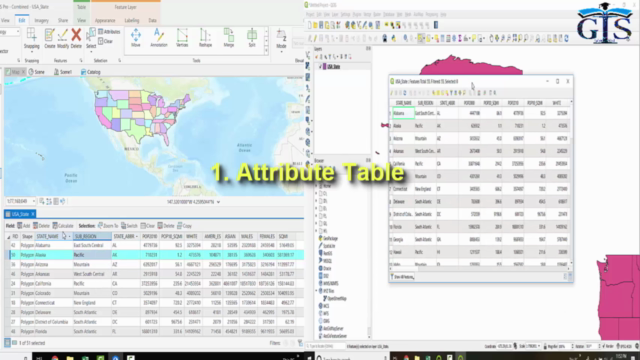This screenshot has width=640, height=360.
Task: Click Switch selection in table toolbar
Action: point(129,226)
